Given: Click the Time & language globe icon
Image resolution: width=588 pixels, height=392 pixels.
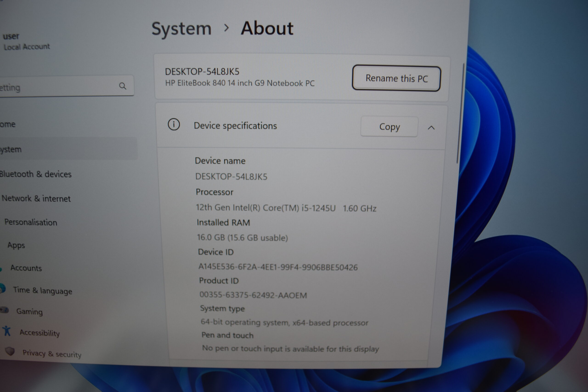Looking at the screenshot, I should 3,288.
